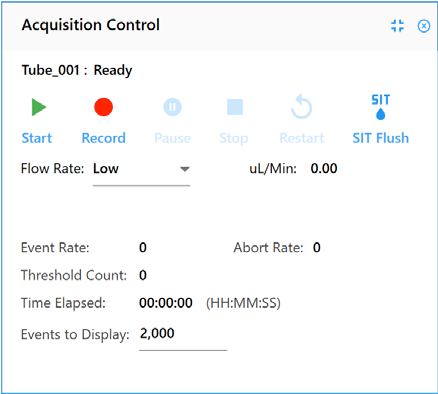Click the Pause label
Viewport: 438px width, 394px height.
173,138
